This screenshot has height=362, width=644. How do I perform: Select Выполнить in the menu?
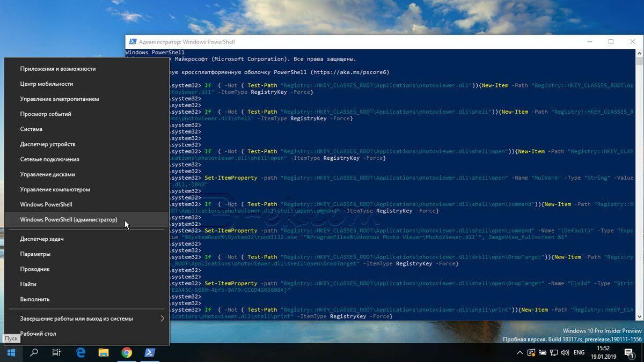[87, 299]
